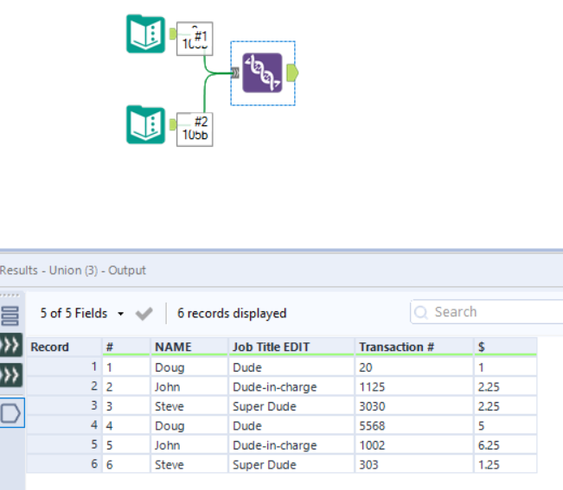Select the #1 connection label box

tap(195, 39)
